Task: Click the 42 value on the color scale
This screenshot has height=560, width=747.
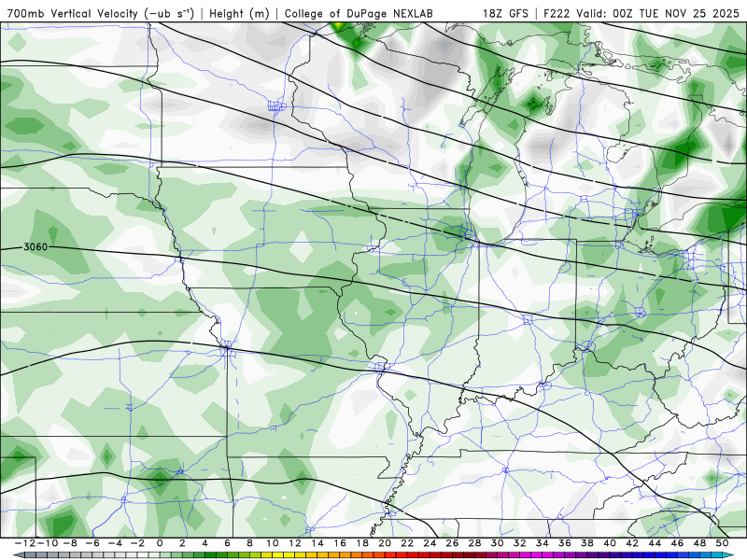Action: (632, 543)
